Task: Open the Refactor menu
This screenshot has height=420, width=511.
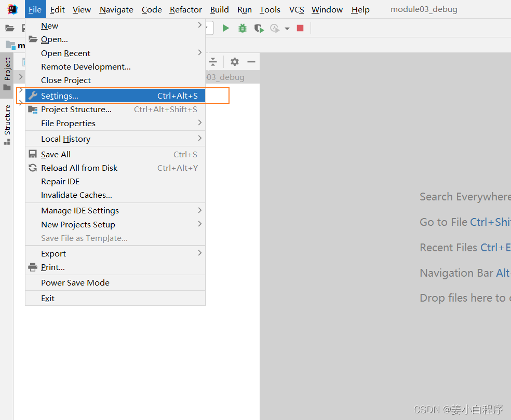Action: (186, 10)
